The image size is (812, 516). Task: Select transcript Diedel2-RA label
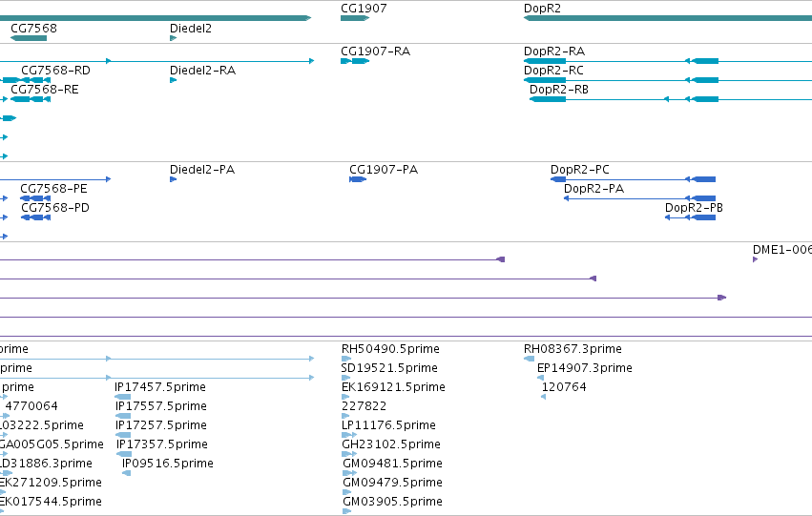[202, 71]
